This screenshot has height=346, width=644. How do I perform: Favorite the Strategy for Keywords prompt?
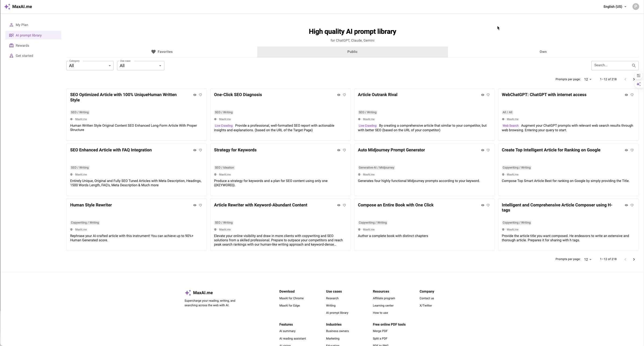point(344,150)
